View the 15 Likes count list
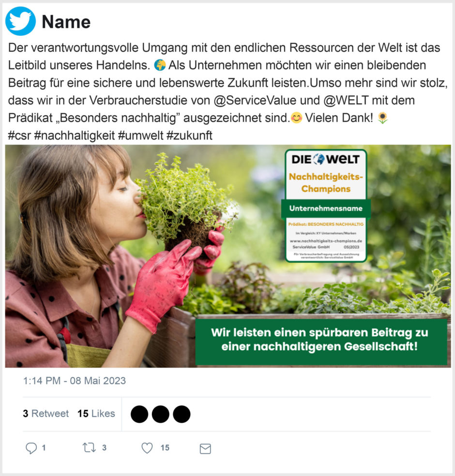Viewport: 455px width, 476px height. pyautogui.click(x=96, y=414)
